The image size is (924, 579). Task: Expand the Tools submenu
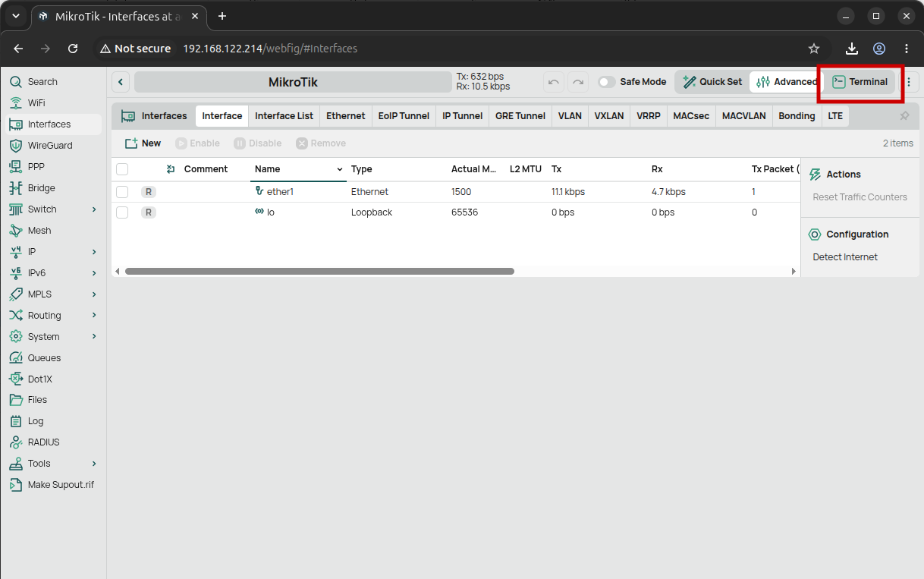(x=94, y=464)
